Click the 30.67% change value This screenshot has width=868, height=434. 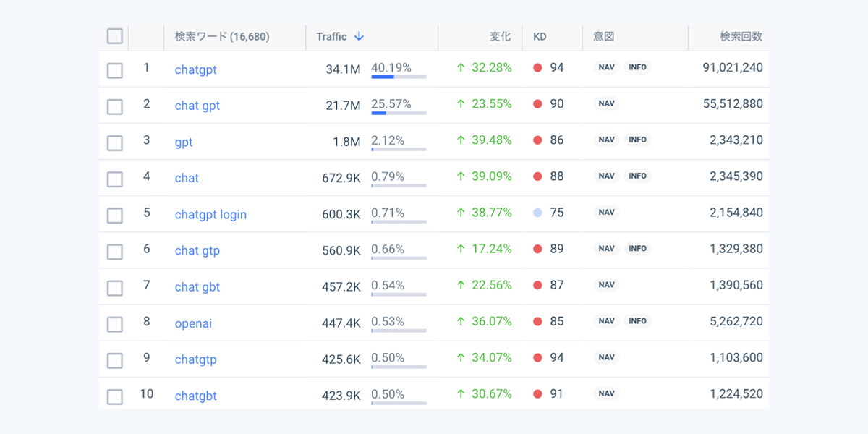[492, 393]
